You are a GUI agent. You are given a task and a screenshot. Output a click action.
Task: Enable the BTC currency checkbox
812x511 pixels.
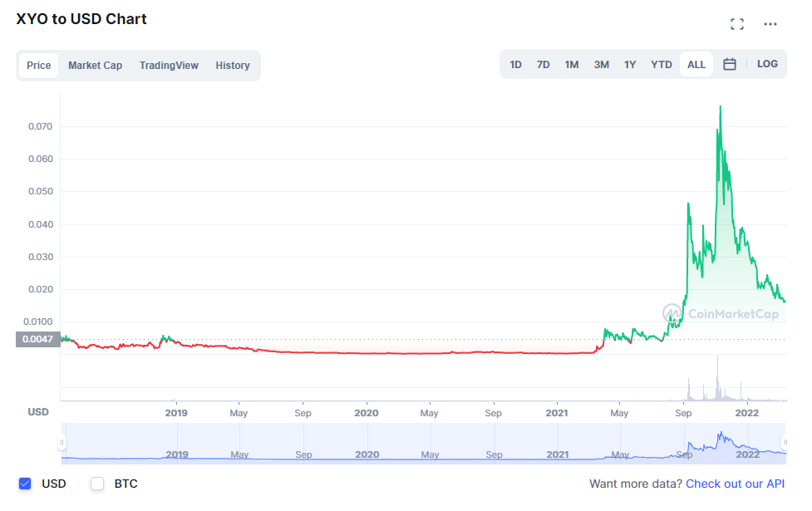coord(97,484)
